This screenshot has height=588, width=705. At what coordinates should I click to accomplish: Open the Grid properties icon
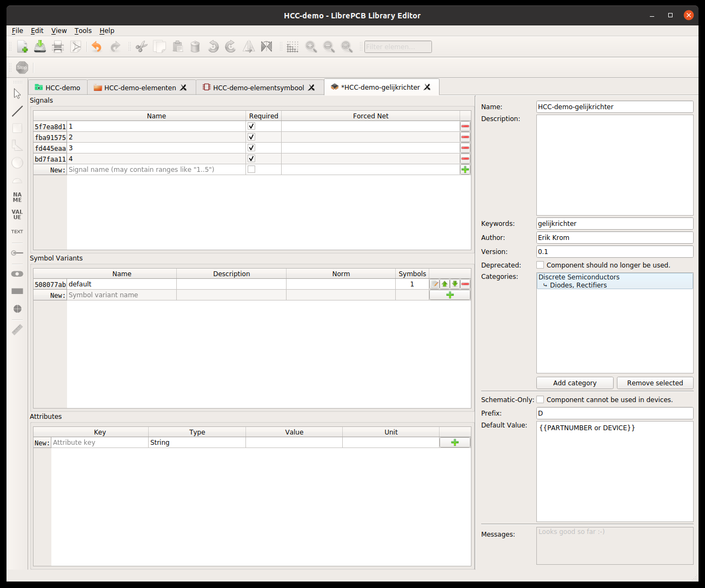pyautogui.click(x=292, y=47)
